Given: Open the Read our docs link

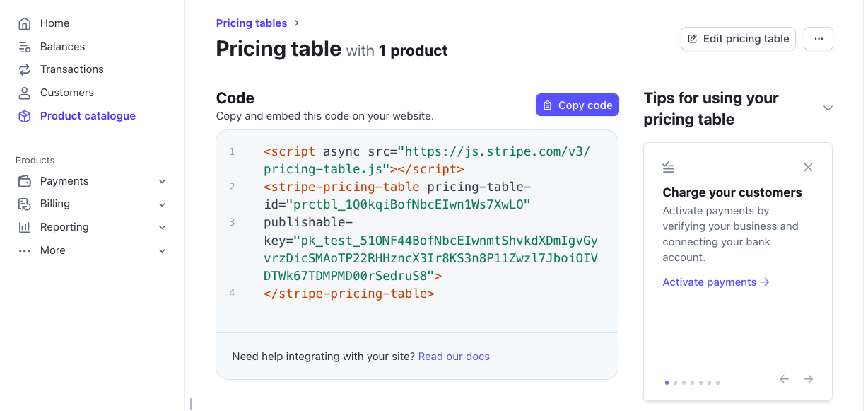Looking at the screenshot, I should 454,357.
